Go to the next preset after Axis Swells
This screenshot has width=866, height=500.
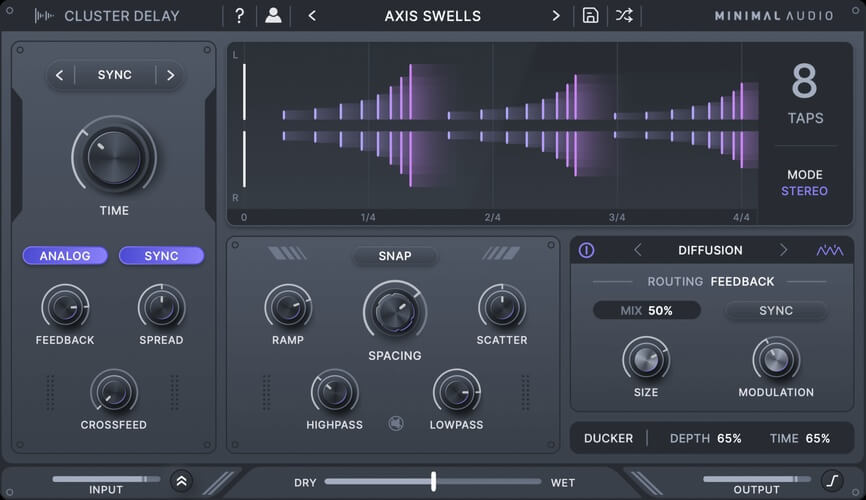pyautogui.click(x=556, y=16)
